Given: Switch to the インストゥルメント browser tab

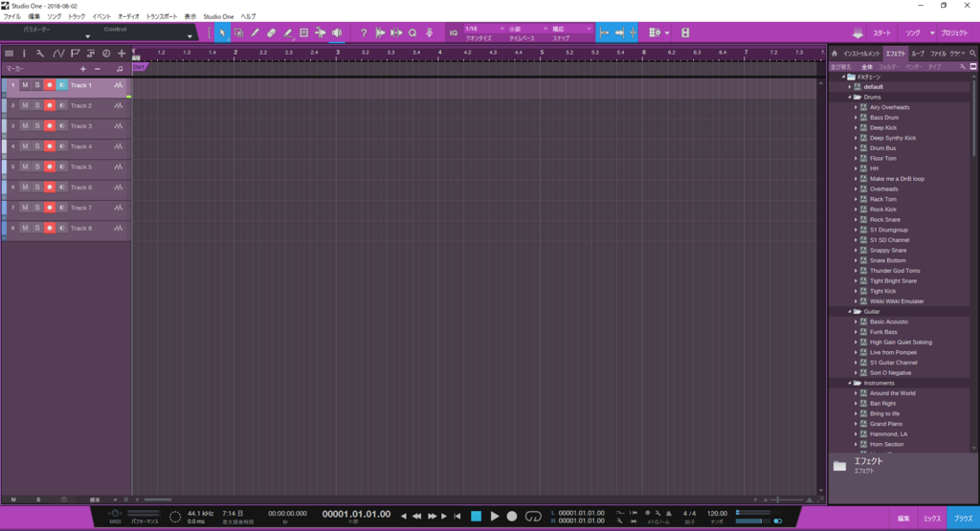Looking at the screenshot, I should (861, 54).
